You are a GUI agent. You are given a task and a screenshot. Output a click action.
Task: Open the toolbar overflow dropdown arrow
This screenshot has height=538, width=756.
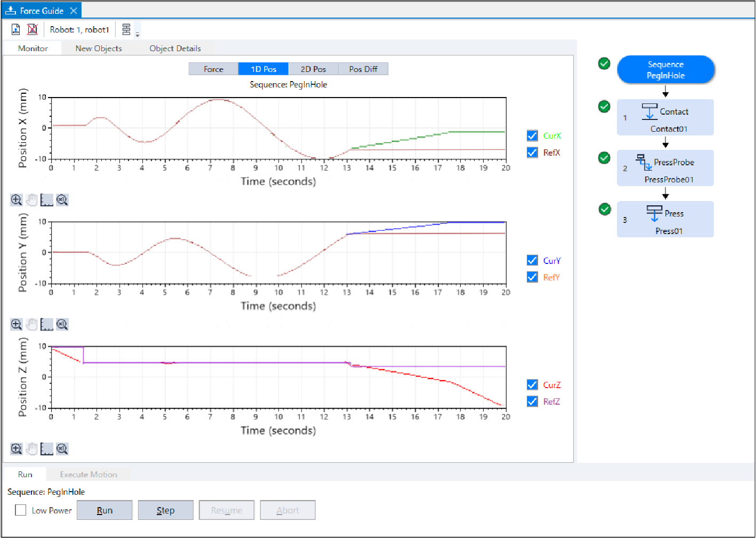click(x=137, y=35)
